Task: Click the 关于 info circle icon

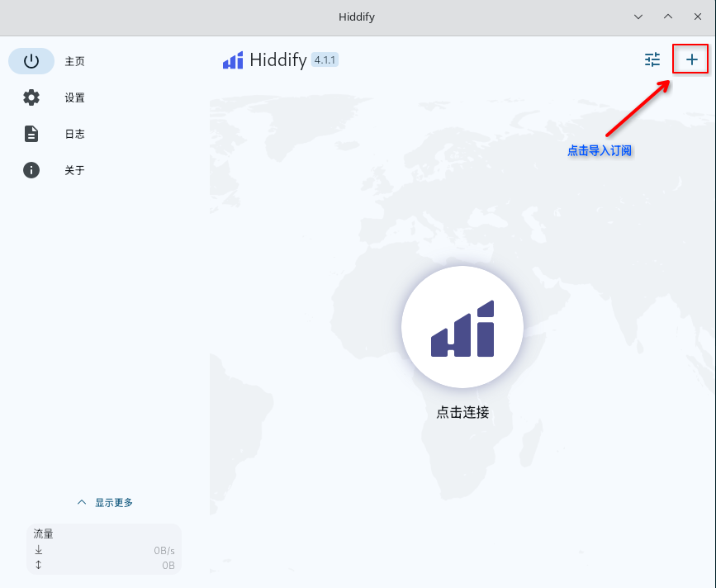Action: (31, 170)
